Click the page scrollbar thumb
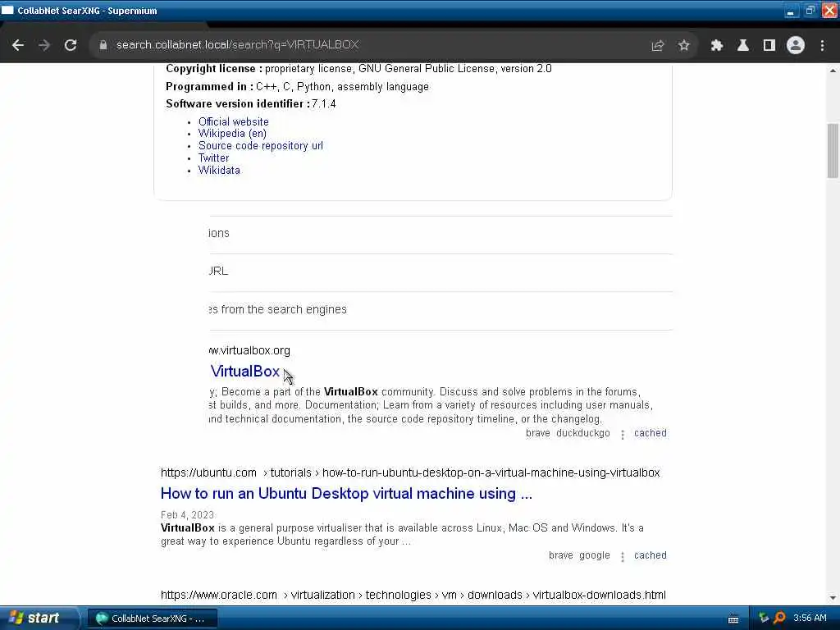Viewport: 840px width, 630px height. pos(833,151)
